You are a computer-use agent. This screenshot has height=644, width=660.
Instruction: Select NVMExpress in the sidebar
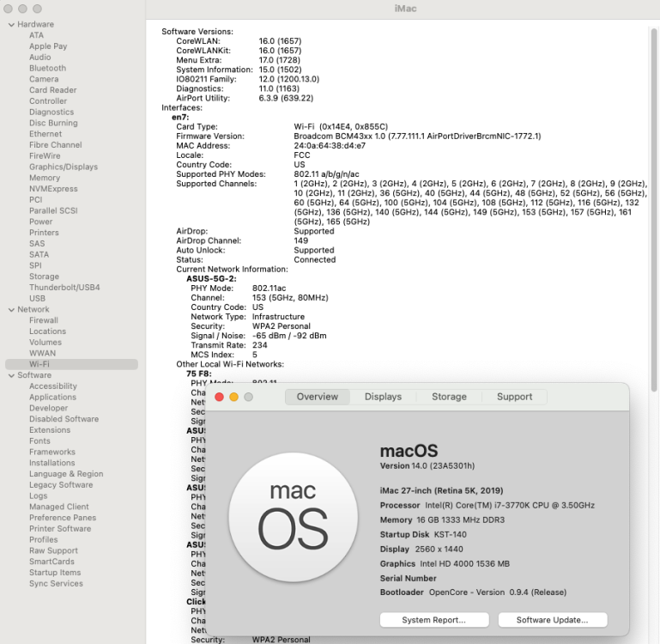point(53,189)
